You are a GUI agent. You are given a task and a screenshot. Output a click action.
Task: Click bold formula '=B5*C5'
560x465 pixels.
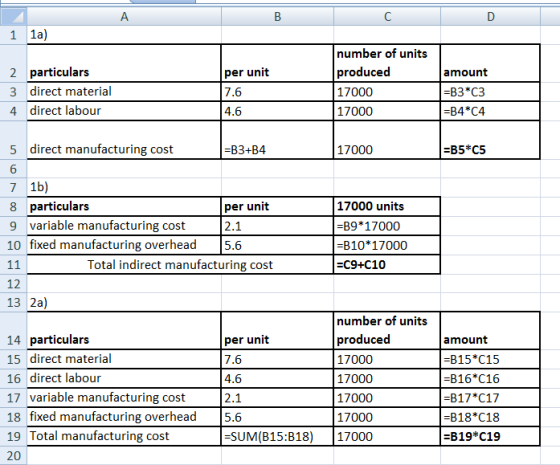490,140
